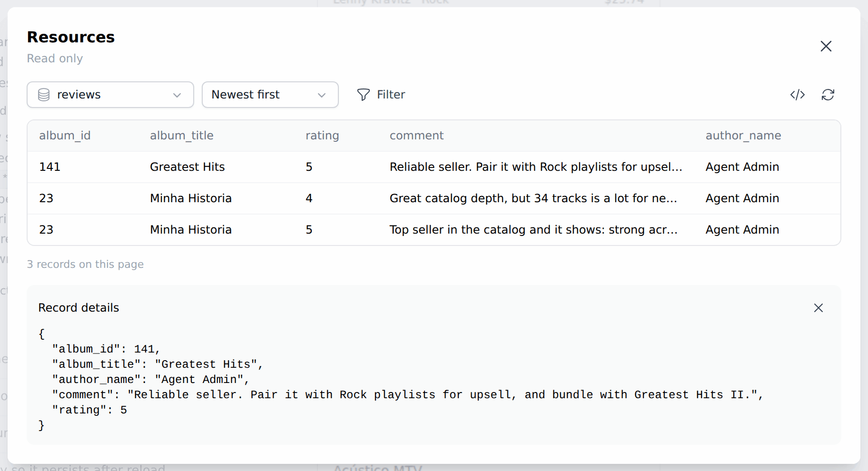Click the funnel filter icon
Image resolution: width=868 pixels, height=471 pixels.
[363, 95]
